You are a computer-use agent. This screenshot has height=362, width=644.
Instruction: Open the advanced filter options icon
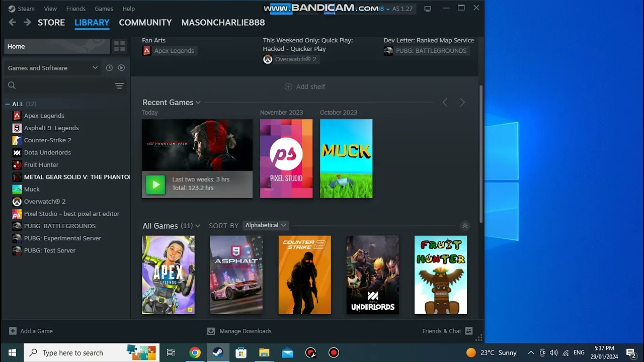point(119,86)
